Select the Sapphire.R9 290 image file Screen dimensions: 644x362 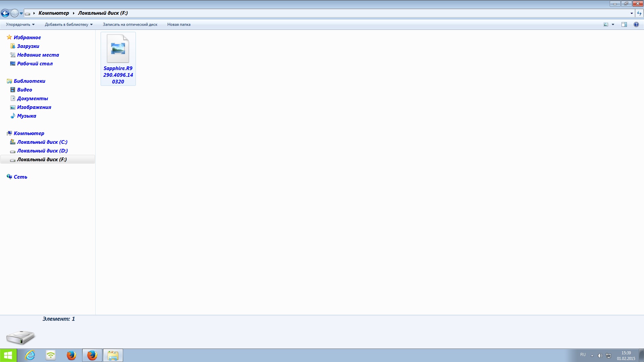coord(118,59)
